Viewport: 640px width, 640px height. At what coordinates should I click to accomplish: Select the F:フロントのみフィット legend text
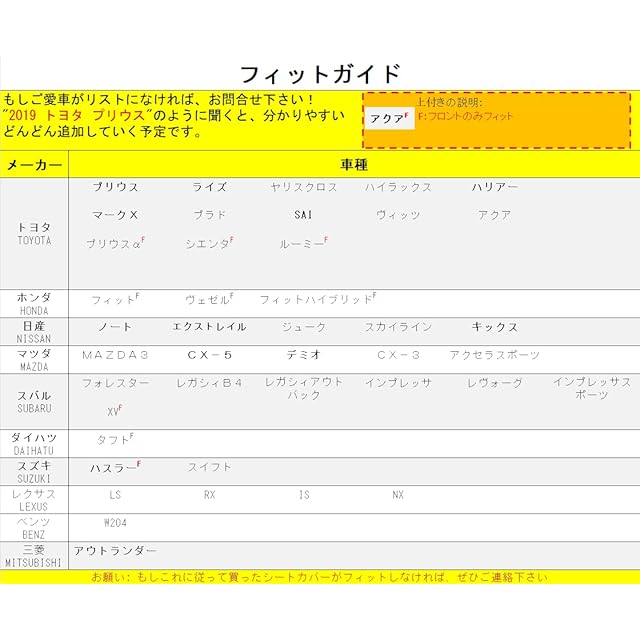click(465, 116)
